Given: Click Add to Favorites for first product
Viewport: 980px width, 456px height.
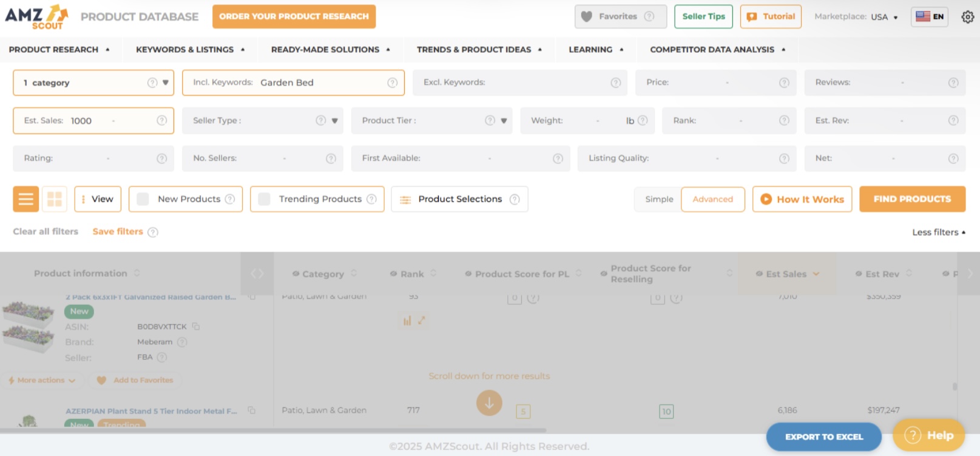Looking at the screenshot, I should click(135, 380).
